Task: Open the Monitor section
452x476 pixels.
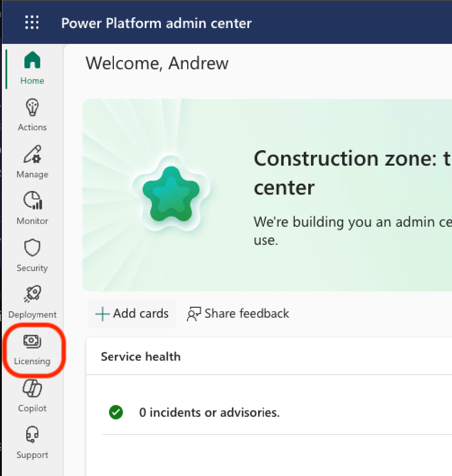Action: (32, 208)
